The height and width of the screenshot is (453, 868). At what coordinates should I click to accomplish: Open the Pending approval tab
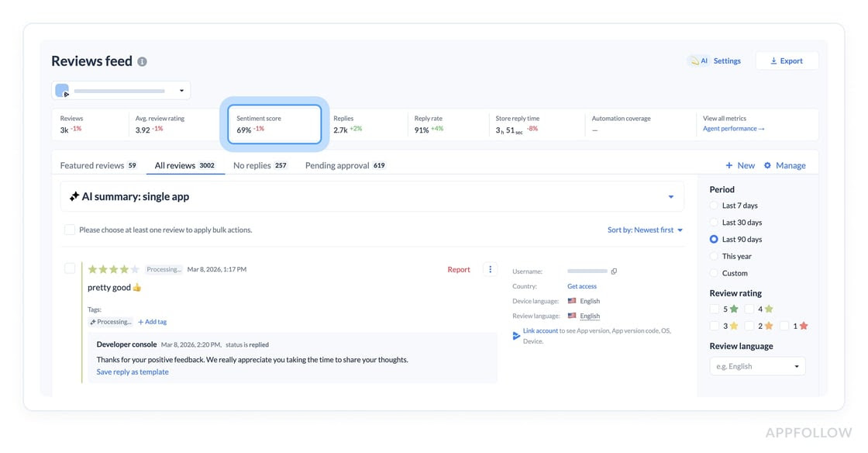point(345,165)
